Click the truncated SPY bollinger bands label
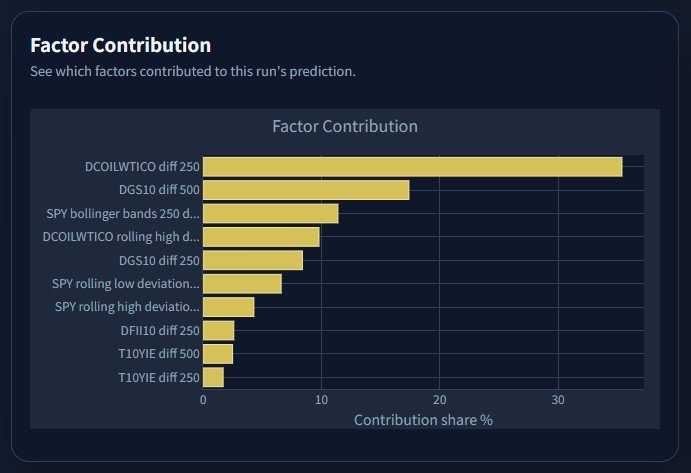The height and width of the screenshot is (473, 691). [x=123, y=213]
